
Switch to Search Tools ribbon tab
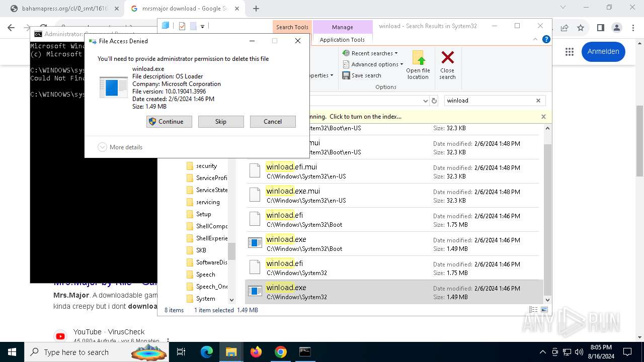pos(292,27)
